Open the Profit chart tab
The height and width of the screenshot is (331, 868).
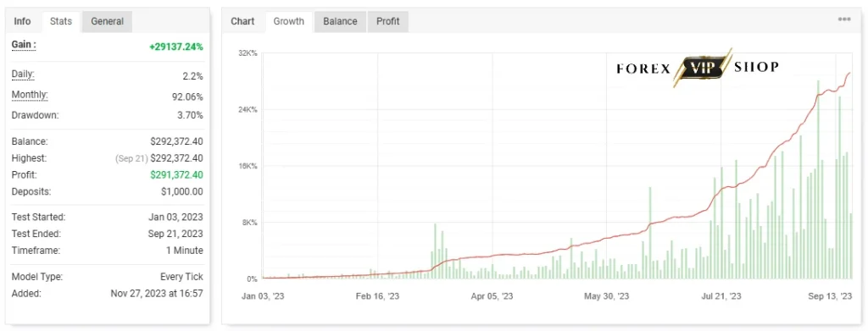pos(388,21)
